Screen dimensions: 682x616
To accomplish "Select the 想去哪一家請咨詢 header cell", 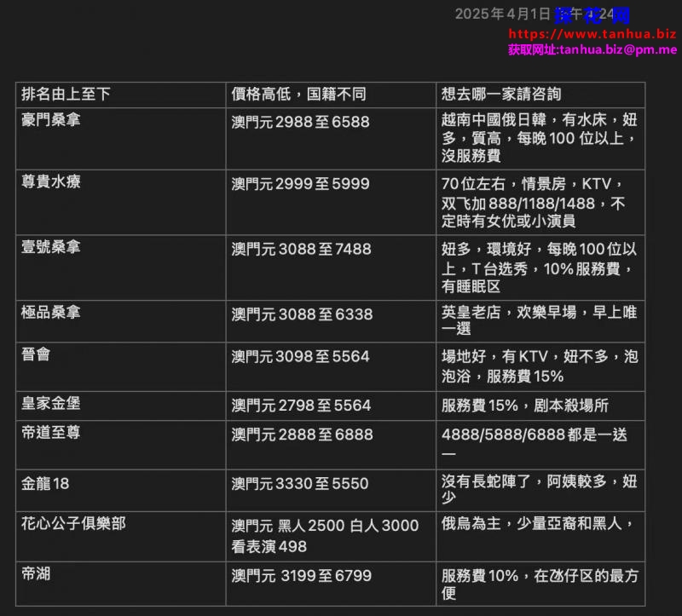I will pyautogui.click(x=501, y=94).
